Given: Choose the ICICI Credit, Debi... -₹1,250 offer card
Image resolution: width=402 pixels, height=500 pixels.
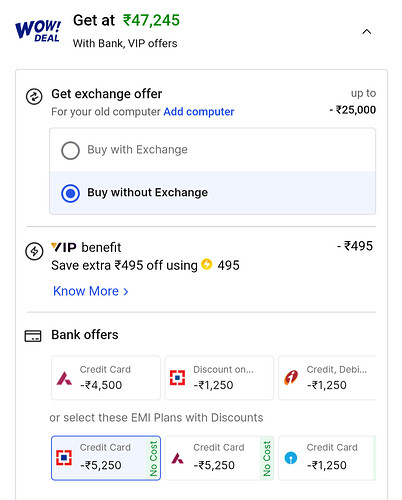Looking at the screenshot, I should click(327, 378).
